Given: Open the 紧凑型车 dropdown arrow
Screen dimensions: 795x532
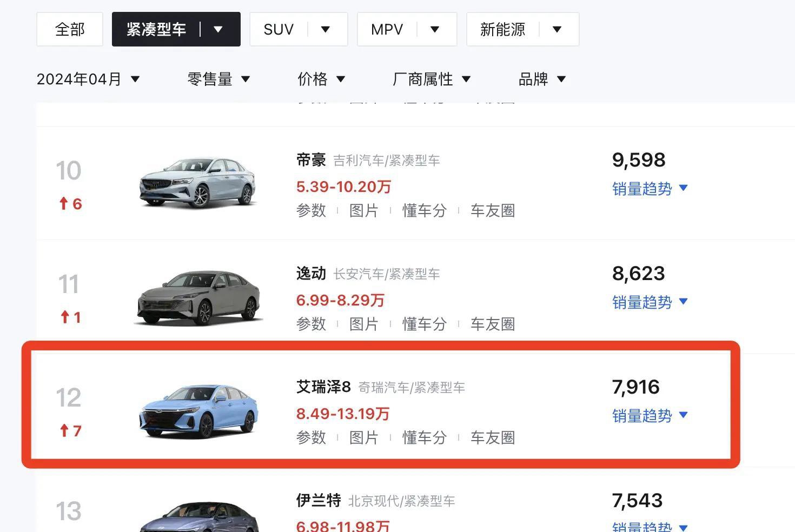Looking at the screenshot, I should coord(218,29).
